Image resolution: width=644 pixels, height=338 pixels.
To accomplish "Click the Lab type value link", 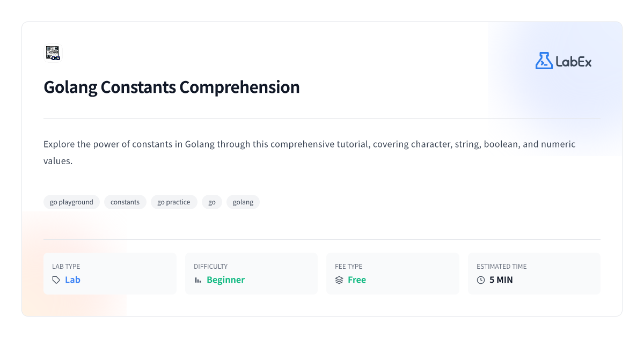I will (72, 280).
